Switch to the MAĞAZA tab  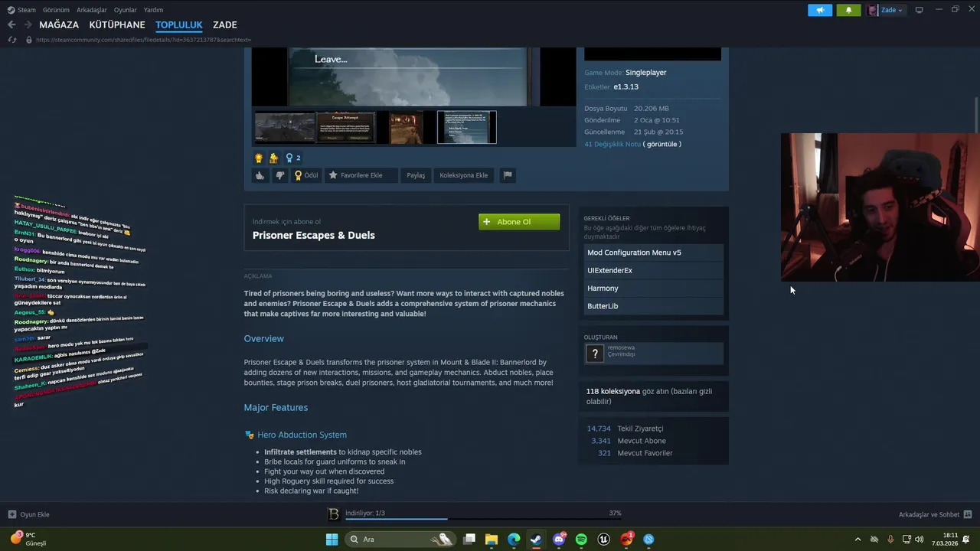pyautogui.click(x=59, y=24)
